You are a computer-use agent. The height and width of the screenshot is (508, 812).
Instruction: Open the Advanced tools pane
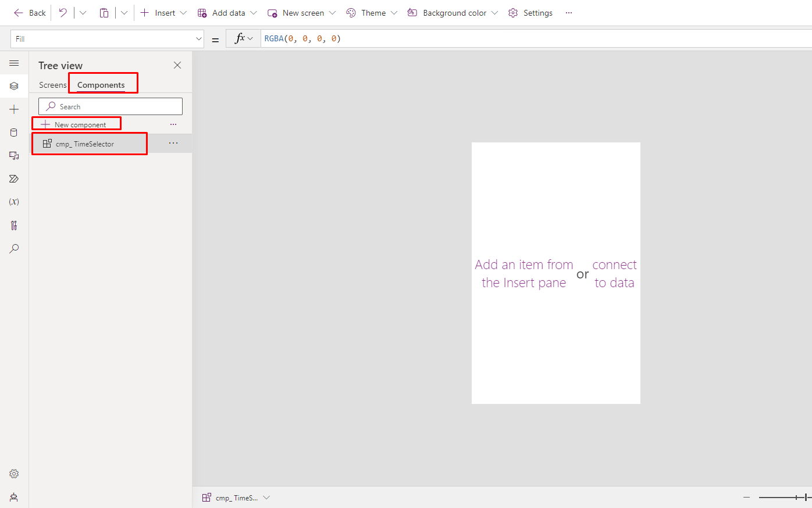tap(13, 225)
